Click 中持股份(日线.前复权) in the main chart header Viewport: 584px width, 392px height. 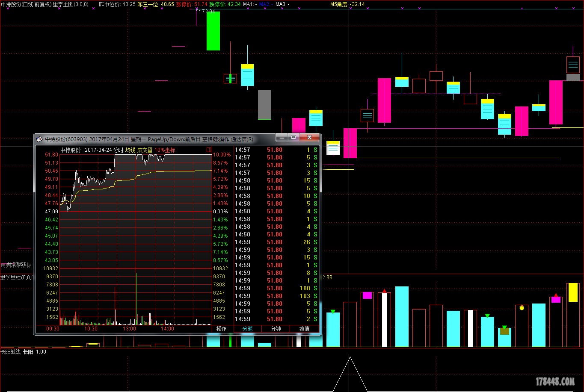pyautogui.click(x=26, y=4)
